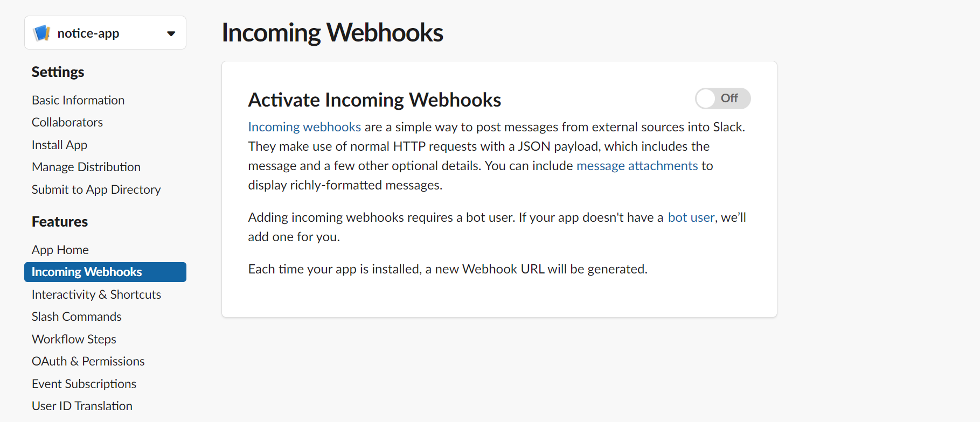The width and height of the screenshot is (980, 422).
Task: Click the 'Incoming Webhooks' page title
Action: pyautogui.click(x=332, y=33)
